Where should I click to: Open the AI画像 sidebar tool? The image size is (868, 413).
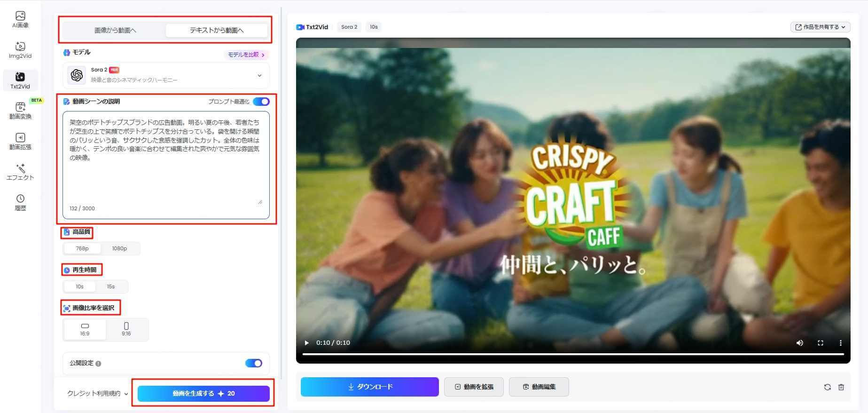point(20,19)
